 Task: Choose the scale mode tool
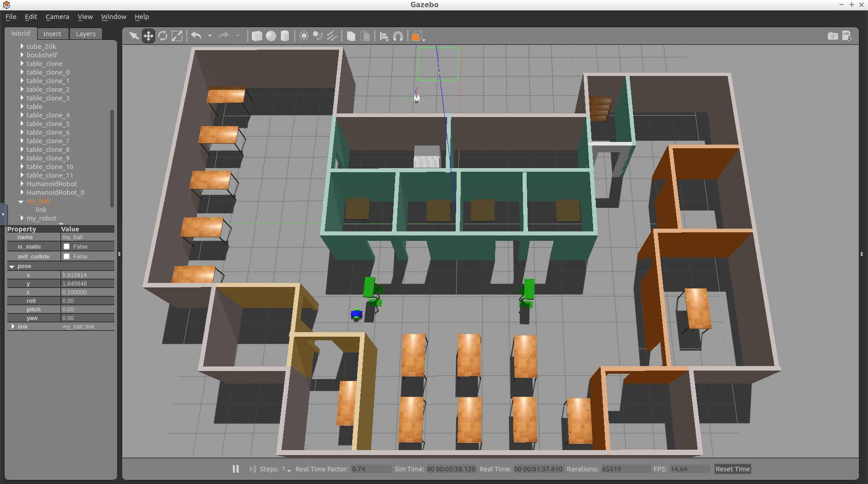(x=177, y=36)
